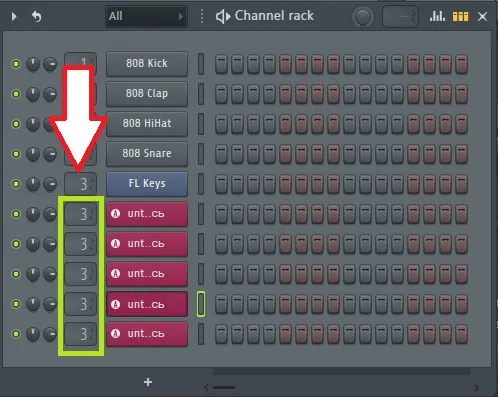Mute the 808 HiHat channel
The height and width of the screenshot is (397, 498).
point(16,124)
